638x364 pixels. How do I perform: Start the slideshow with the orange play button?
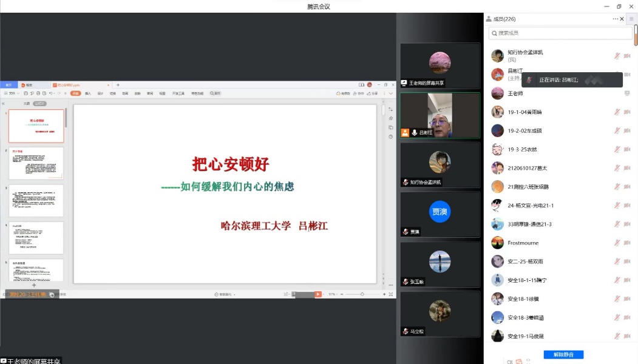[x=317, y=294]
